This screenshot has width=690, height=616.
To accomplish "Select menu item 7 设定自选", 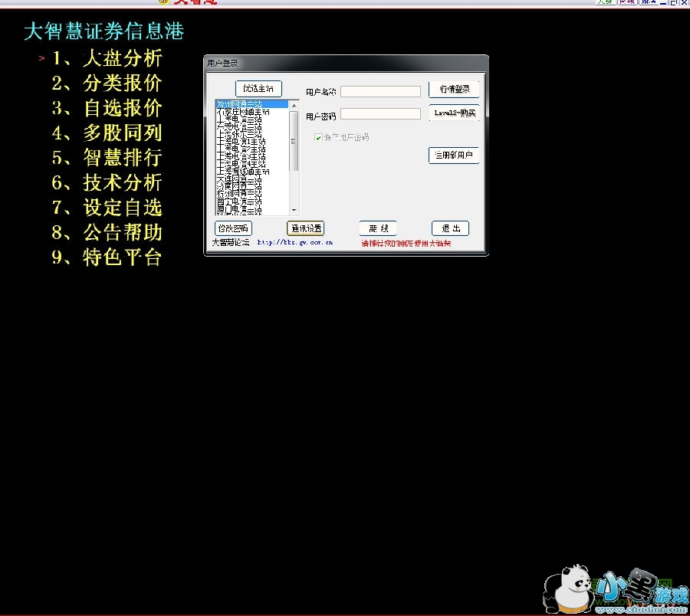I will tap(107, 208).
